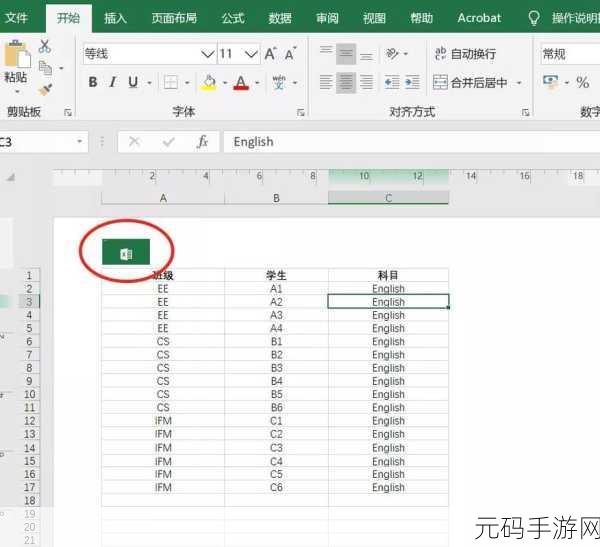Open clipboard group dialog launcher
Screen dimensions: 600x547
[x=68, y=112]
